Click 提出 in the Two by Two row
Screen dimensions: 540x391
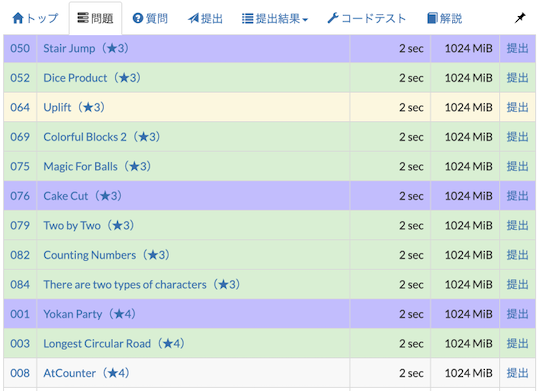(517, 226)
